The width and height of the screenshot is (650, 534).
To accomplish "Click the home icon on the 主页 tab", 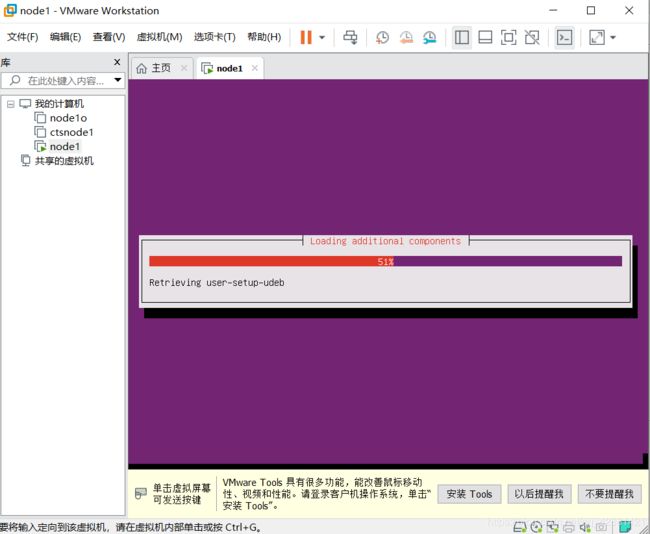I will (142, 68).
